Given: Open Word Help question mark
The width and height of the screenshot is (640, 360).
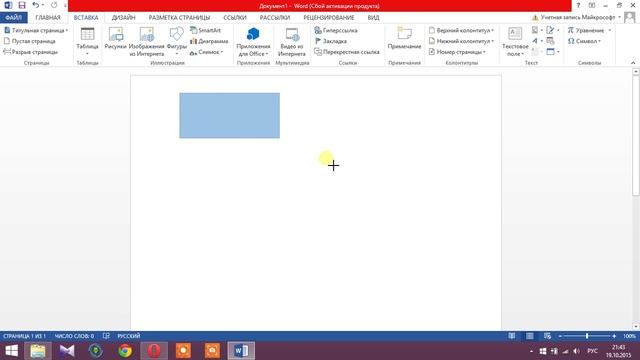Looking at the screenshot, I should (x=578, y=5).
